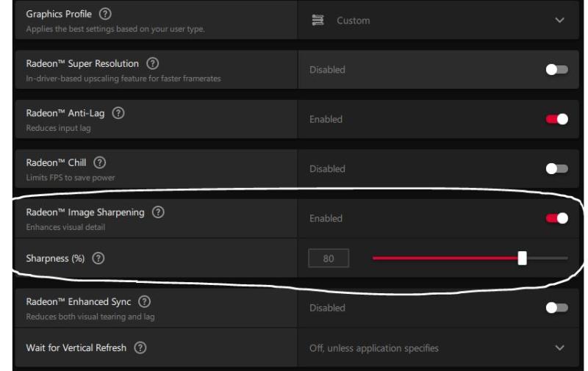
Task: Click help icon beside Radeon Super Resolution
Action: [153, 64]
